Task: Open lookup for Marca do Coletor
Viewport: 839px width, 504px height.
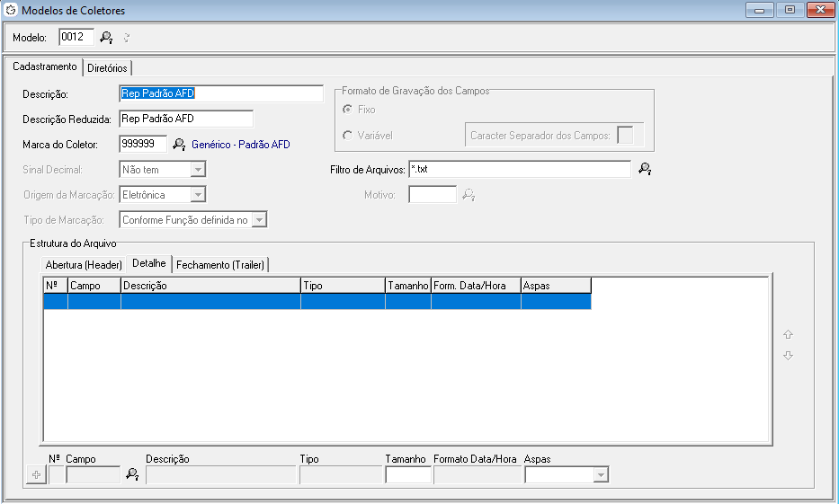Action: (179, 144)
